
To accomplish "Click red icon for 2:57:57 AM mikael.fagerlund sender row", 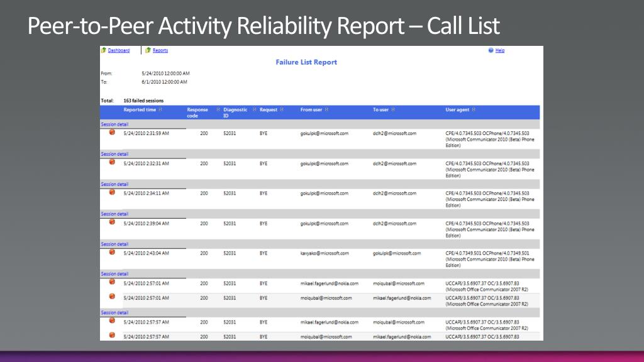I will [x=112, y=321].
